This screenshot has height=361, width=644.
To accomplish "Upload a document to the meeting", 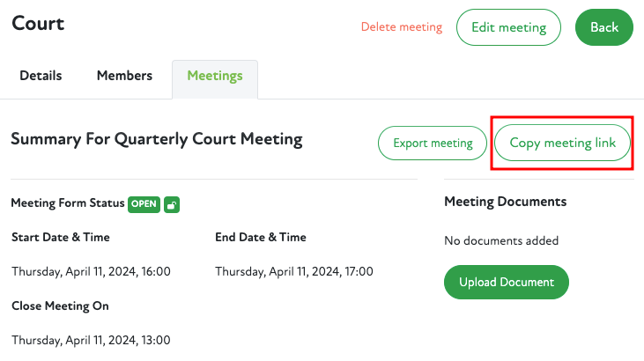I will tap(507, 282).
